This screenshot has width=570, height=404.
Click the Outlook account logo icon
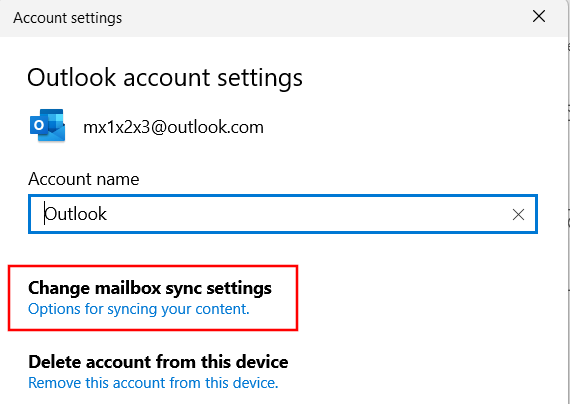point(48,125)
